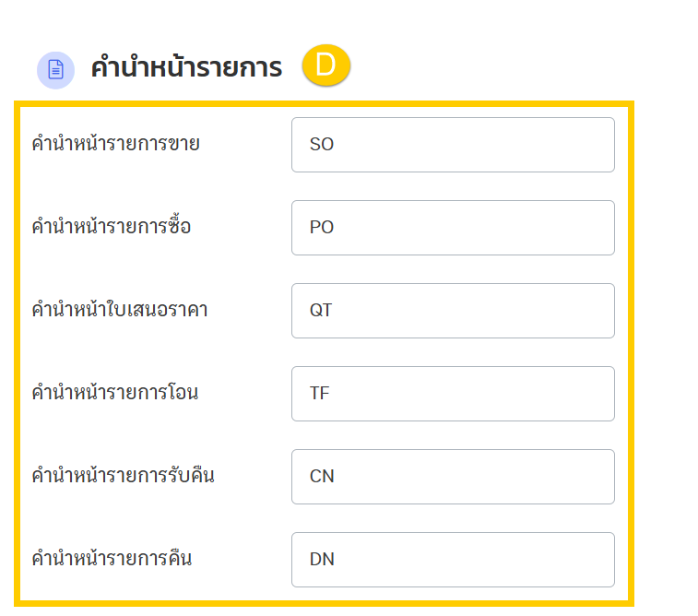Place cursor on the DN prefix text
Viewport: 698px width, 616px height.
click(x=322, y=560)
